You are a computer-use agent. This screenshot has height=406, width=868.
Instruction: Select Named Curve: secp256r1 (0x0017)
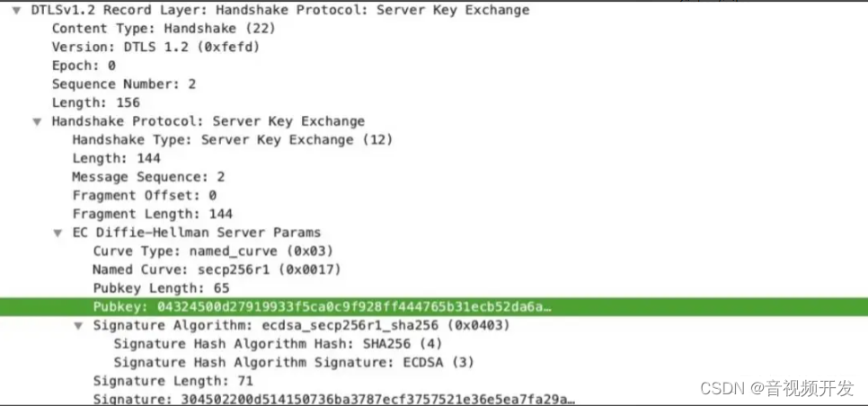(217, 270)
